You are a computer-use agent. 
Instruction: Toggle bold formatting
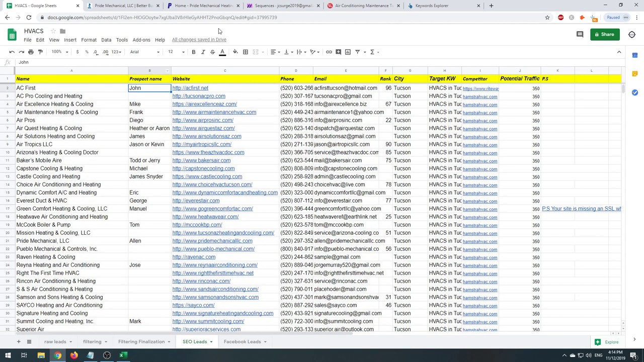point(193,52)
